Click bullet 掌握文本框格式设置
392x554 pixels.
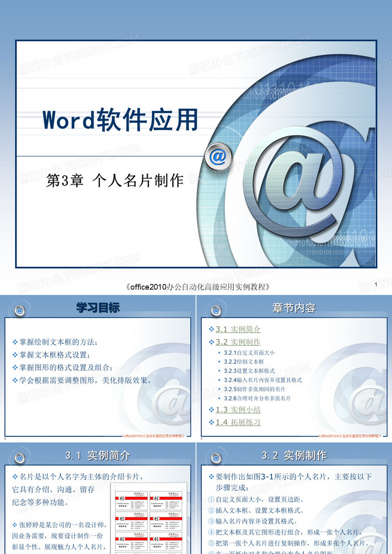point(52,355)
